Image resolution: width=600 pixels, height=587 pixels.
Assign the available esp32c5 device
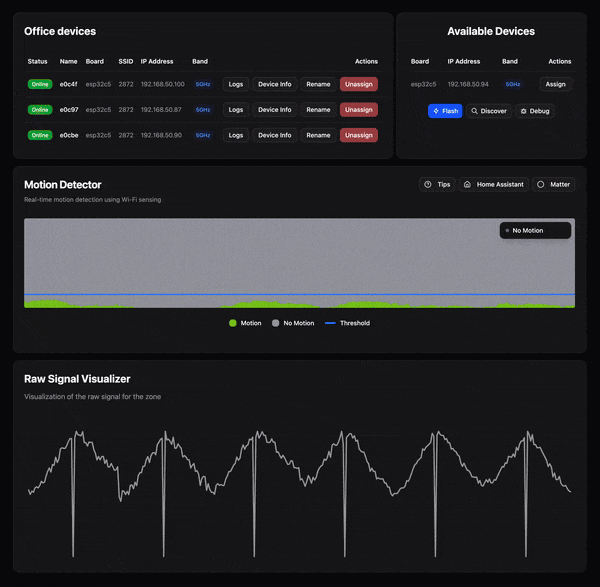coord(555,84)
